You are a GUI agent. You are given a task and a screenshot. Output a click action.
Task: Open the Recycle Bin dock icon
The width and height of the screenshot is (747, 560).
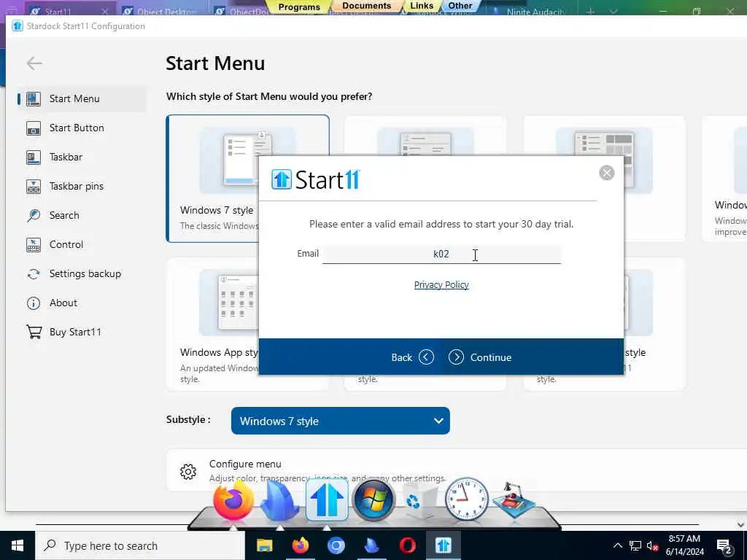click(x=419, y=500)
